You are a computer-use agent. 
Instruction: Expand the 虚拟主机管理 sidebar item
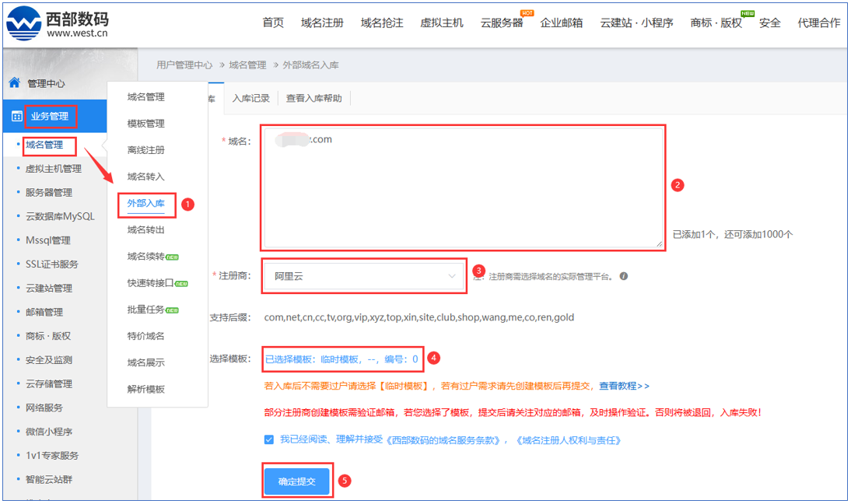(53, 169)
